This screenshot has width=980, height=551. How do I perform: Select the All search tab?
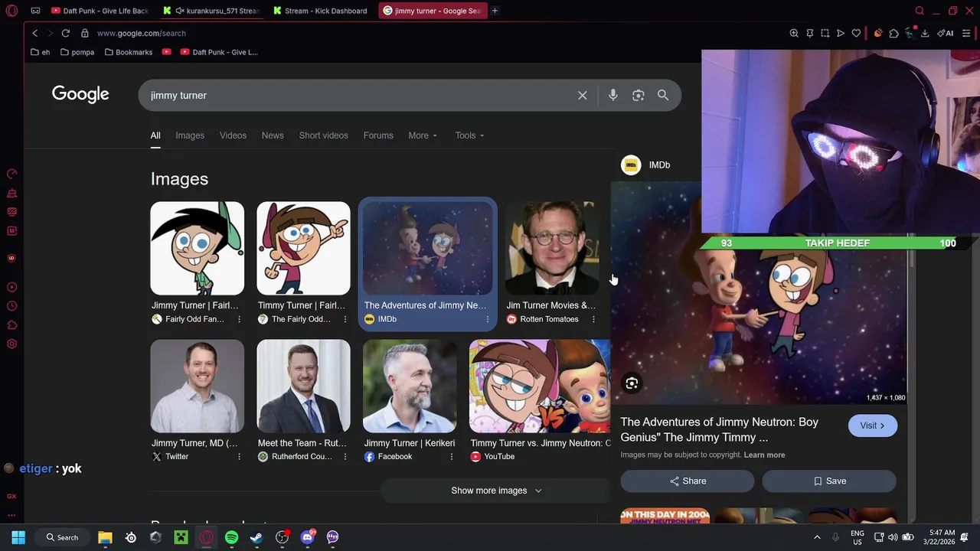point(155,135)
